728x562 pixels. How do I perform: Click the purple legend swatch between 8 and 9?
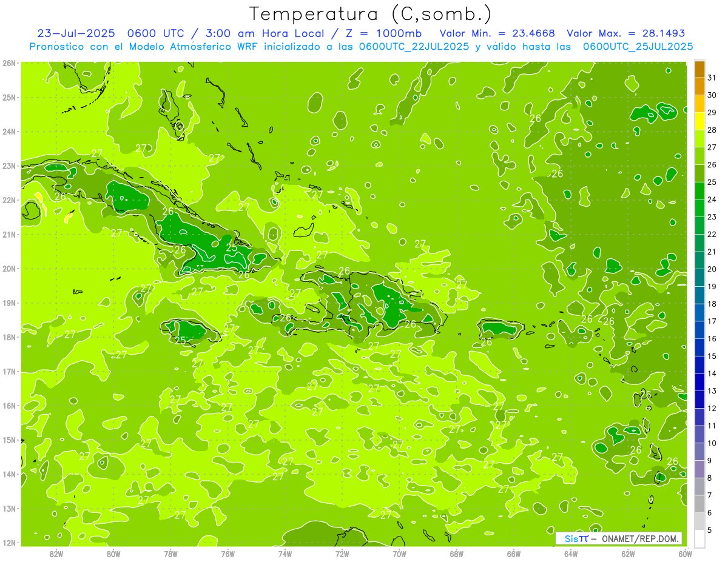point(700,469)
